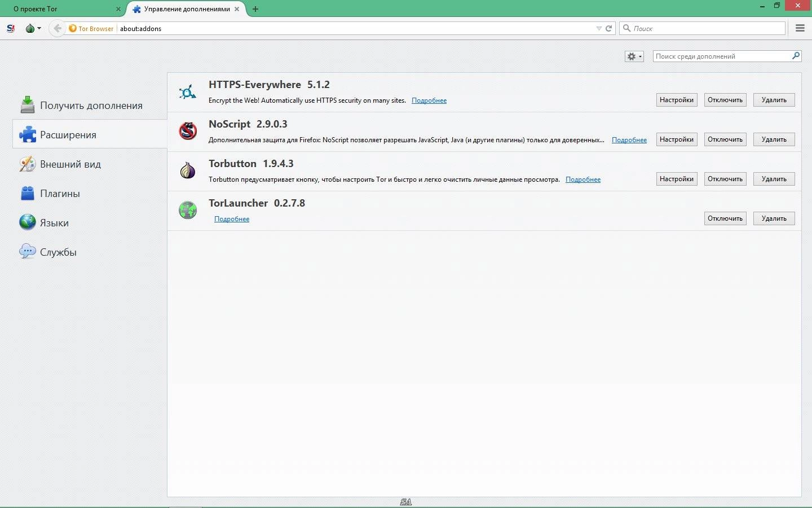
Task: Remove NoScript with Удалить
Action: pos(774,139)
